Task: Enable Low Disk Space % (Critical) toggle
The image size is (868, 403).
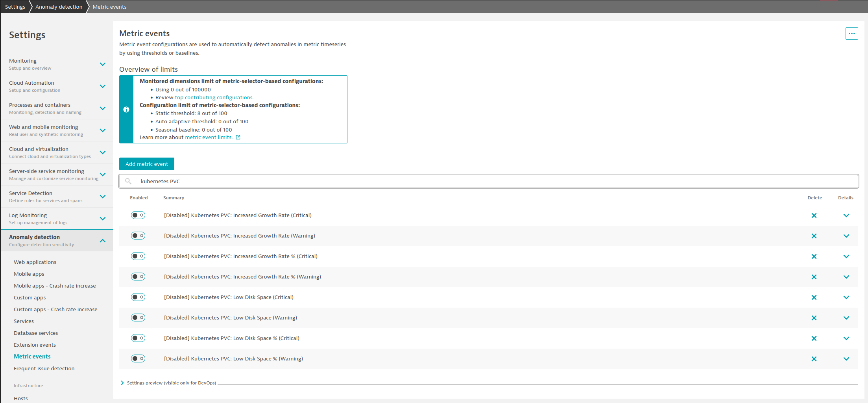Action: 138,338
